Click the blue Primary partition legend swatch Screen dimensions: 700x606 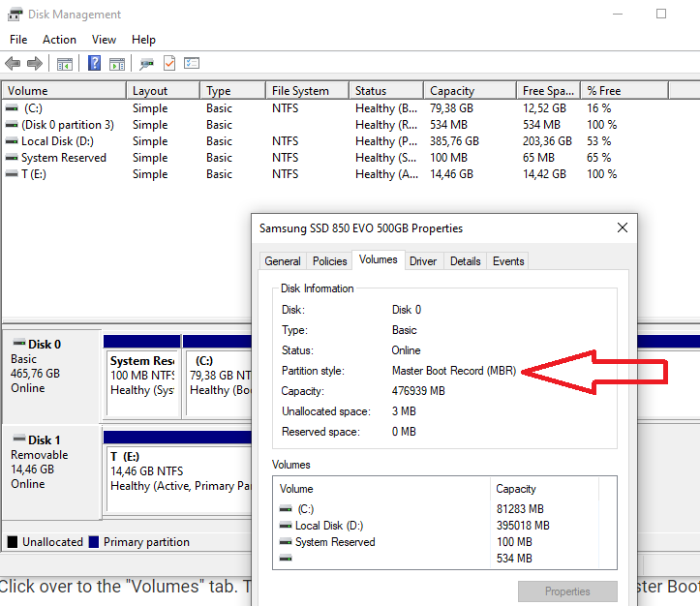pyautogui.click(x=94, y=542)
